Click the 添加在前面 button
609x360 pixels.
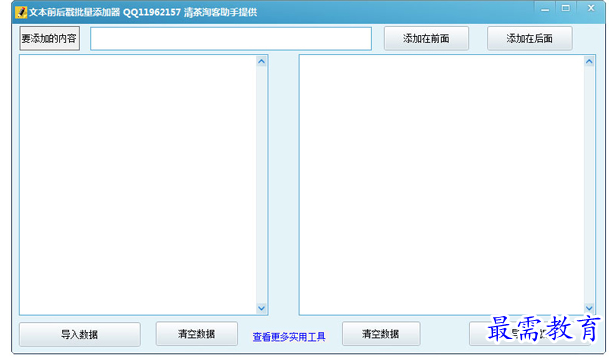pos(426,38)
